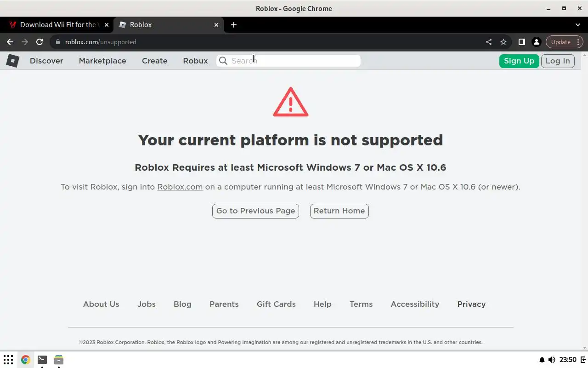Open About Us footer link
The image size is (588, 368).
[101, 304]
